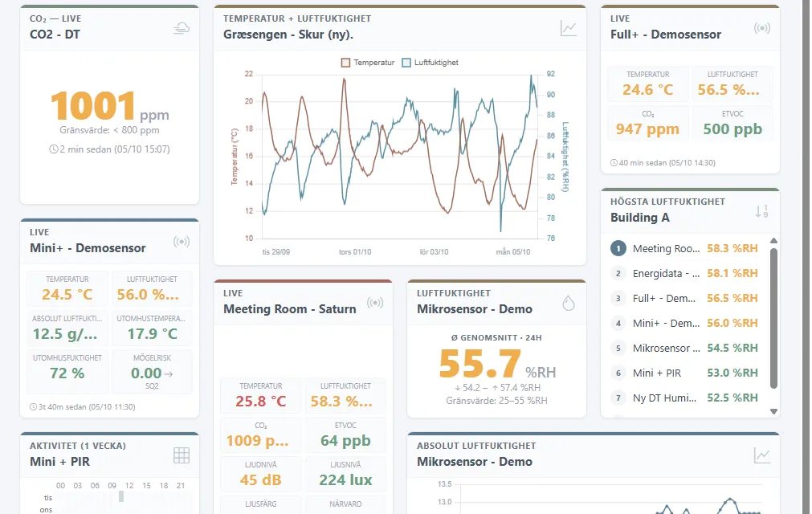Click the chart icon on Absolut luftfuktighet card
Viewport: 812px width, 514px height.
tap(761, 455)
